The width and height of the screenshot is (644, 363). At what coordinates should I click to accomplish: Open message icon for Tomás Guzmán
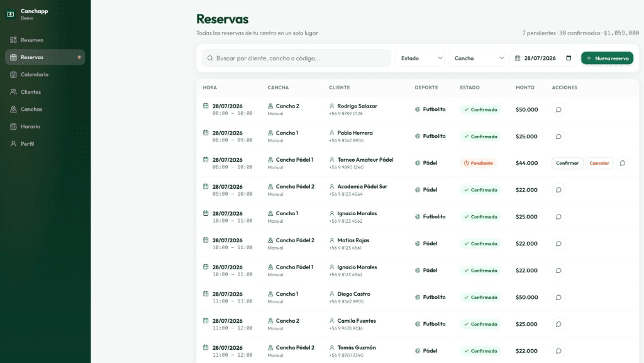click(558, 350)
